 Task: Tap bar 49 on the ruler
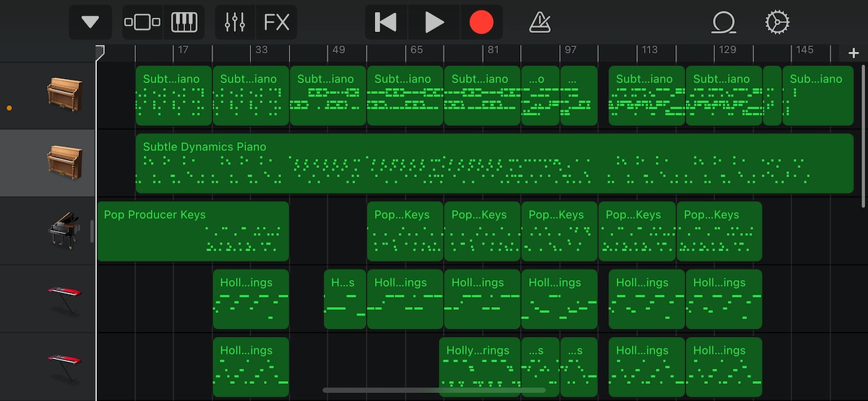click(339, 50)
